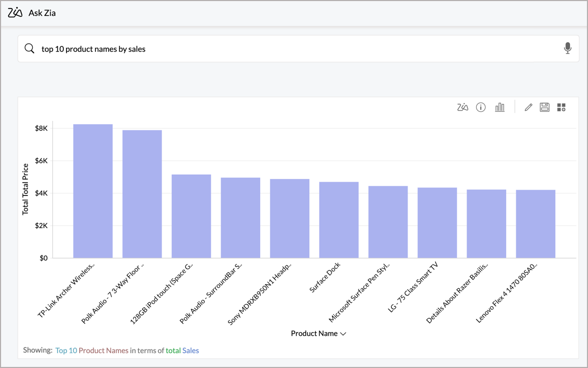Activate the microphone voice search
The image size is (588, 368).
567,49
